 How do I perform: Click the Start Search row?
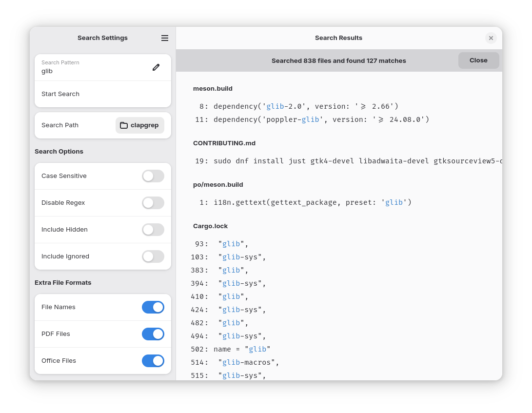click(x=103, y=94)
